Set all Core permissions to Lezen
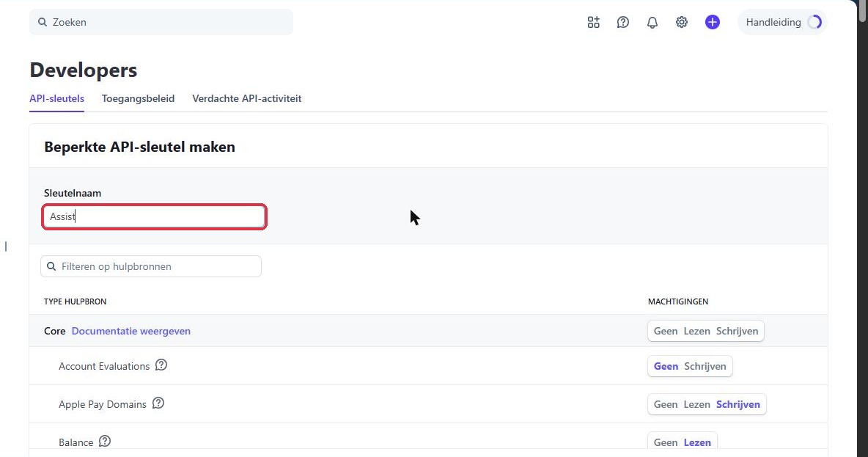868x457 pixels. pos(696,331)
